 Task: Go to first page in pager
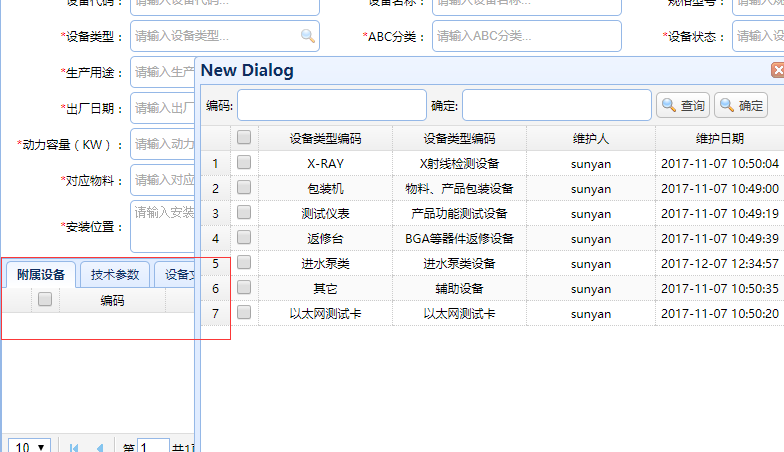coord(74,447)
